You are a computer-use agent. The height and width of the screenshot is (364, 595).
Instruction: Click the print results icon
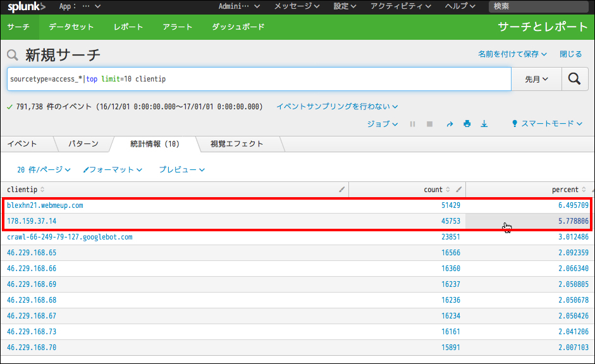click(467, 124)
